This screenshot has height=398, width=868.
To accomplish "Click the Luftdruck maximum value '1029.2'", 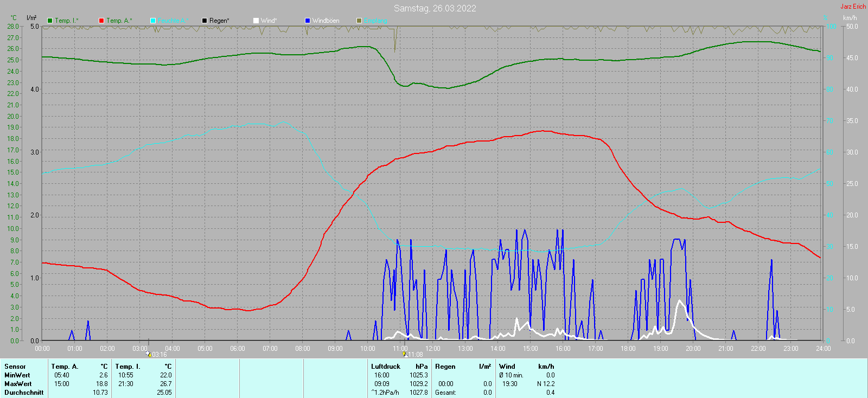I will [419, 384].
